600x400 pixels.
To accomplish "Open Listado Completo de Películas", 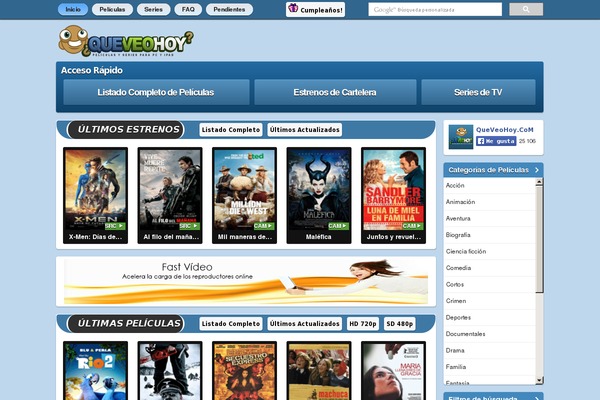I will 156,92.
